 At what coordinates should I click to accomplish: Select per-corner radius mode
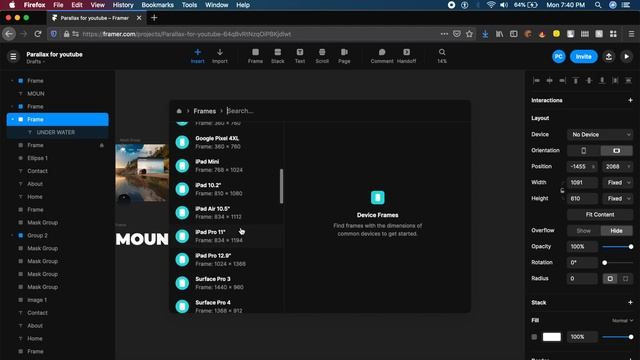tap(625, 279)
